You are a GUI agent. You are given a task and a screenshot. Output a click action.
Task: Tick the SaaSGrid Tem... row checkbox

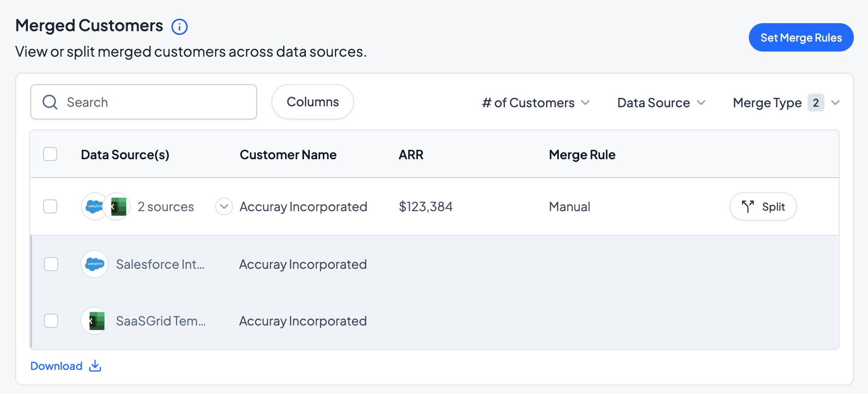[51, 321]
